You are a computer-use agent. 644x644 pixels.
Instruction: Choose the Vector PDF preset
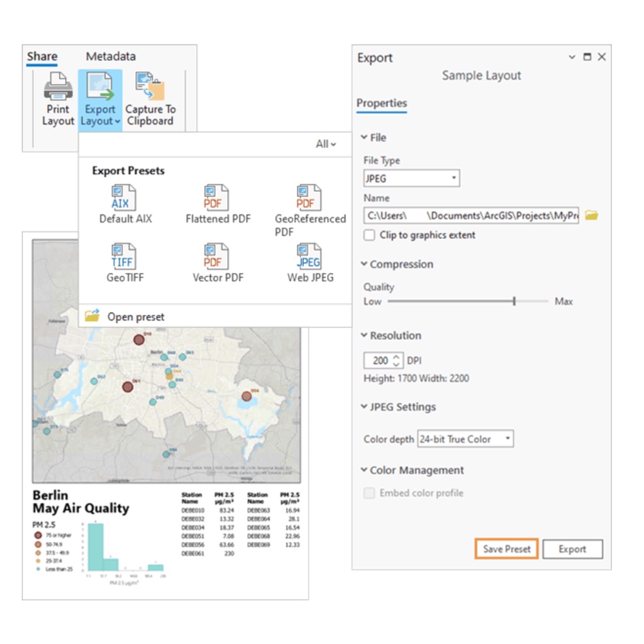pyautogui.click(x=217, y=257)
